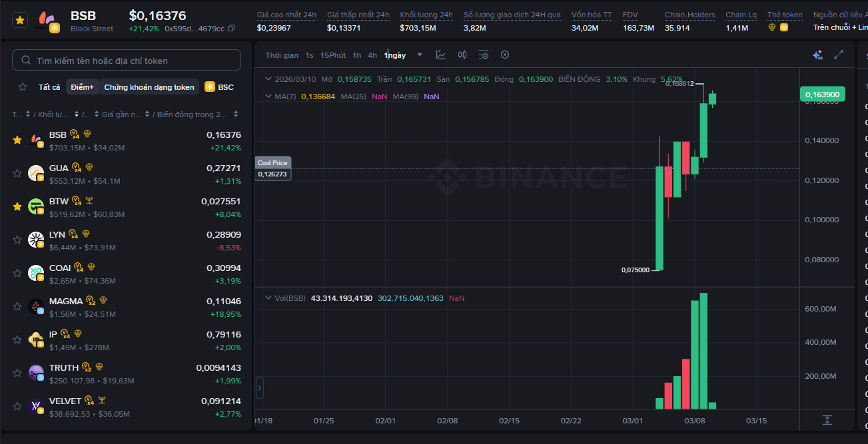Select the 15Phút time interval
868x444 pixels.
[x=332, y=55]
